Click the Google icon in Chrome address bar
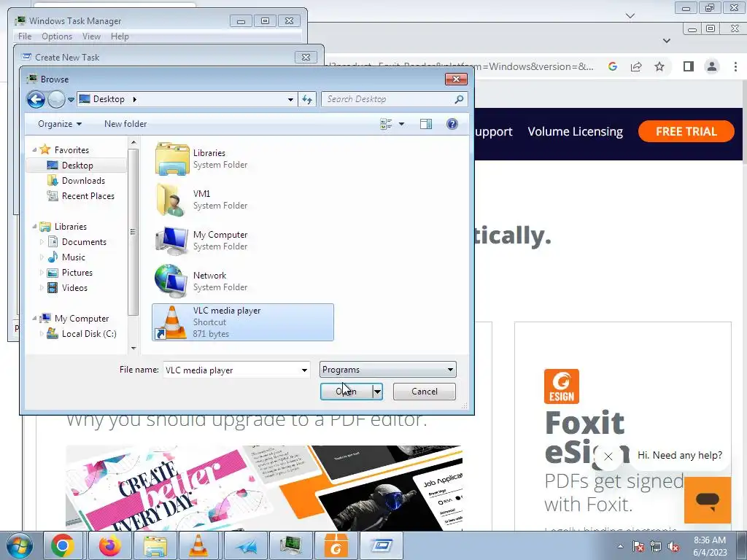 tap(613, 66)
